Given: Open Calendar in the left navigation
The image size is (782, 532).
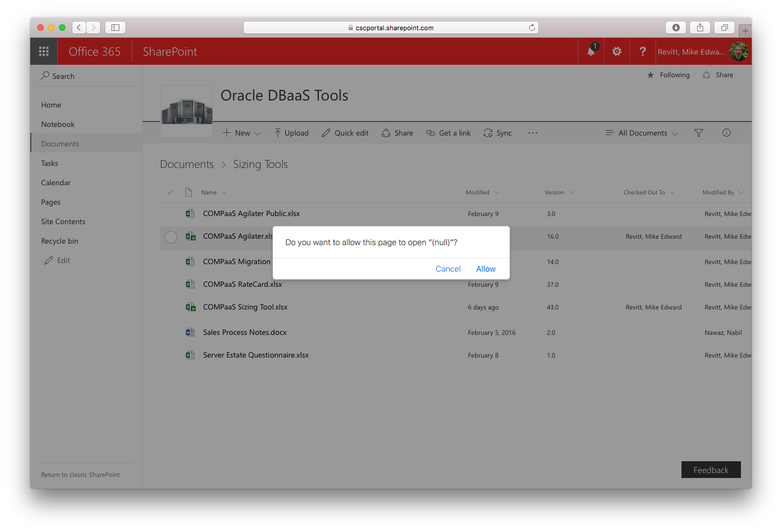Looking at the screenshot, I should click(x=56, y=183).
